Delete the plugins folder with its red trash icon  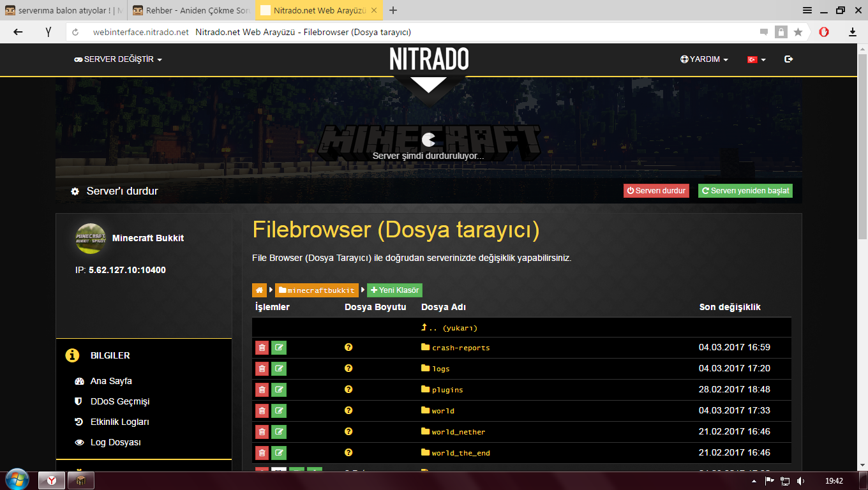(262, 390)
